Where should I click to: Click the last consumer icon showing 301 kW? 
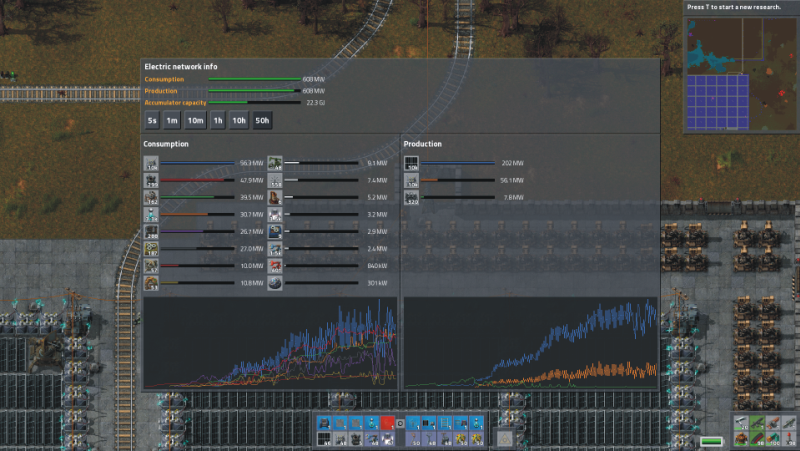pos(275,284)
